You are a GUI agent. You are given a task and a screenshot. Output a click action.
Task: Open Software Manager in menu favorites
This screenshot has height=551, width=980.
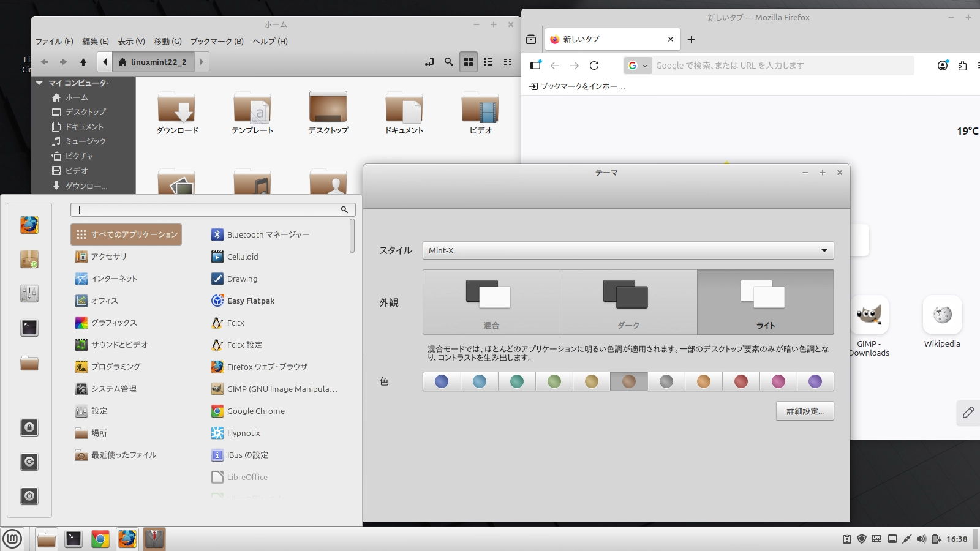(29, 259)
